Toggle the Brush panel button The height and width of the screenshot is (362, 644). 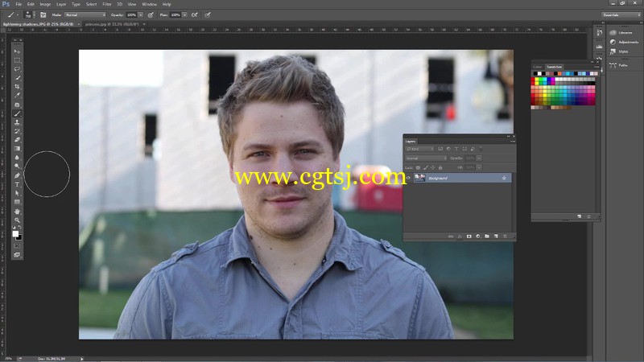click(43, 14)
